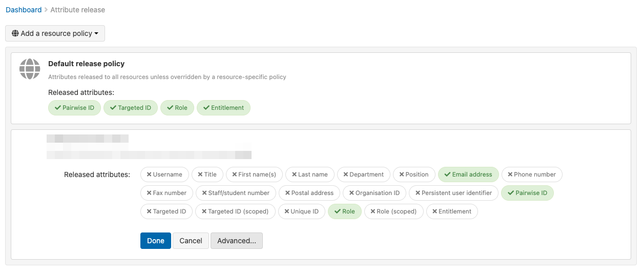644x272 pixels.
Task: Enable the Username attribute
Action: point(164,174)
